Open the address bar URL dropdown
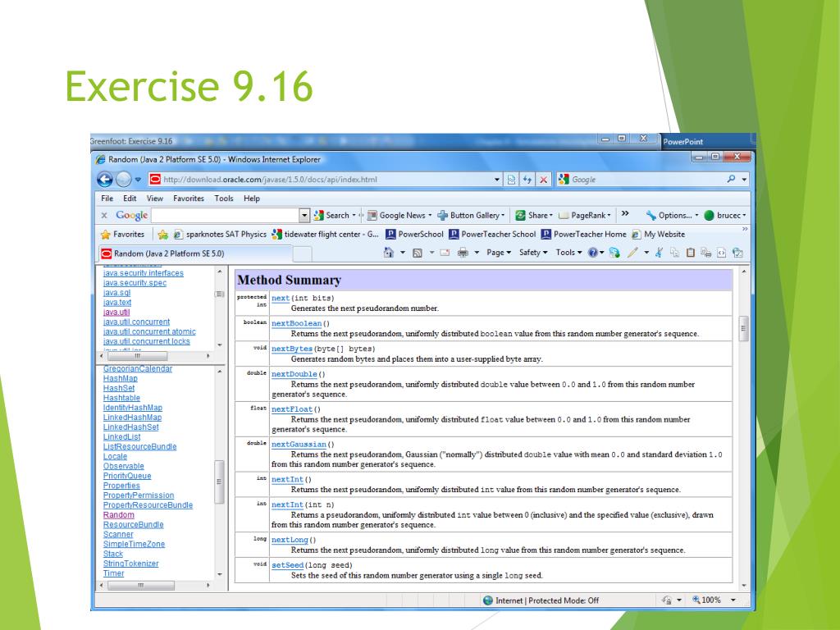Screen dimensions: 840x630 [497, 180]
